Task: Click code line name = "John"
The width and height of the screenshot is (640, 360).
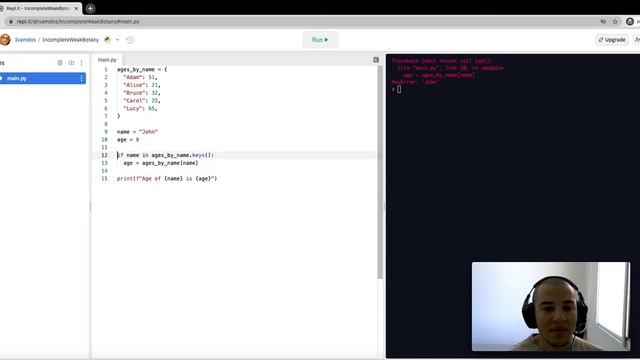Action: pos(137,131)
